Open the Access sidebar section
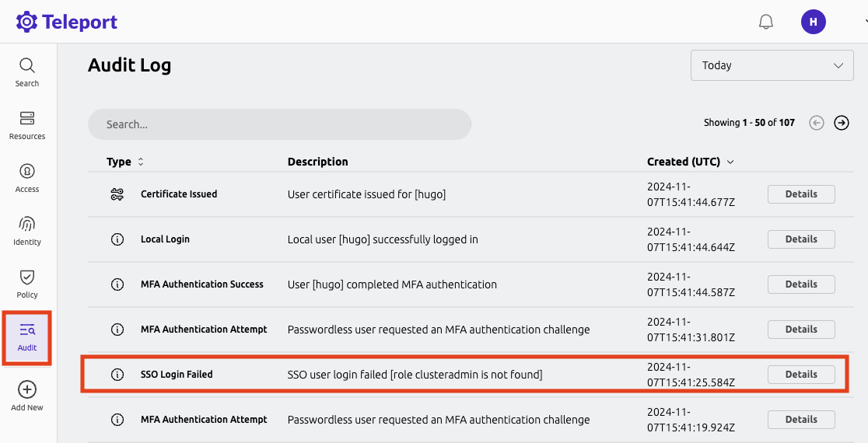 click(x=27, y=177)
